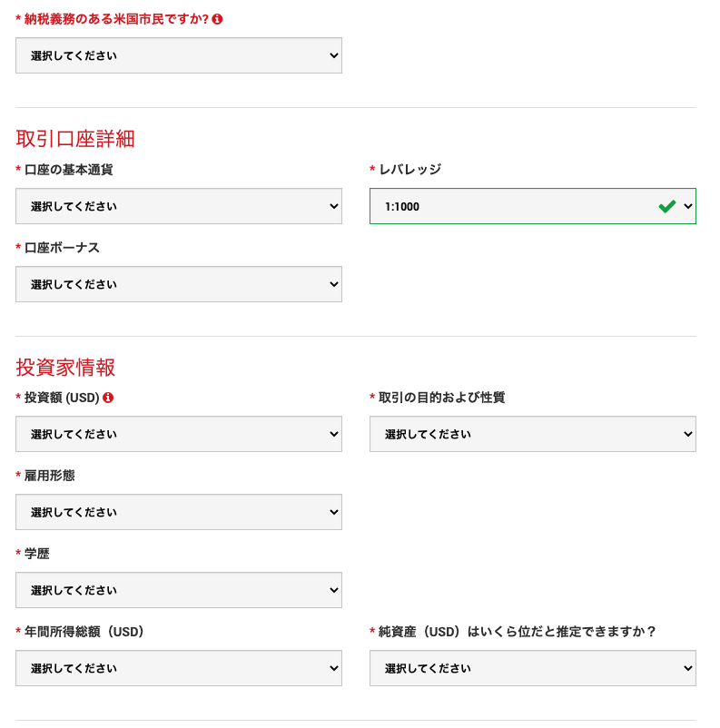Viewport: 720px width, 728px height.
Task: Open the 年間所得総額 (USD) dropdown
Action: click(179, 668)
